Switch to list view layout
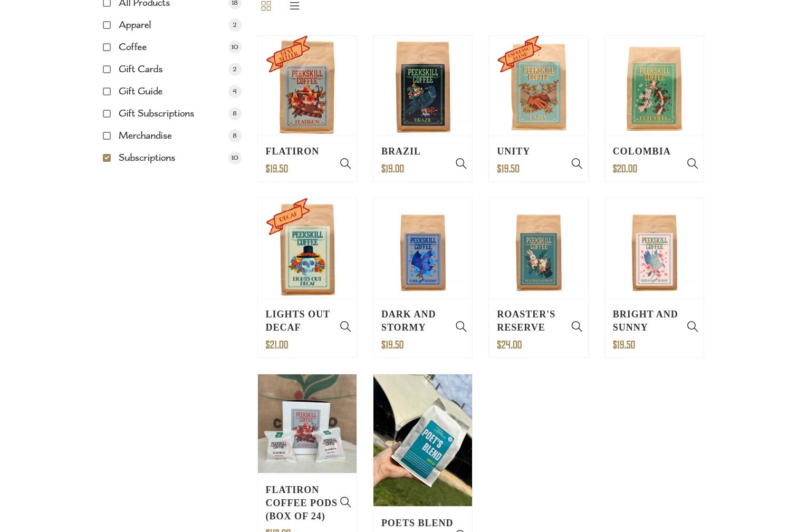 click(x=294, y=6)
